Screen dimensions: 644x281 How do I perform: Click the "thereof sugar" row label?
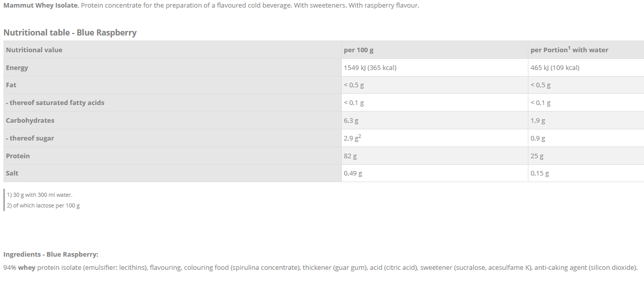(x=30, y=138)
